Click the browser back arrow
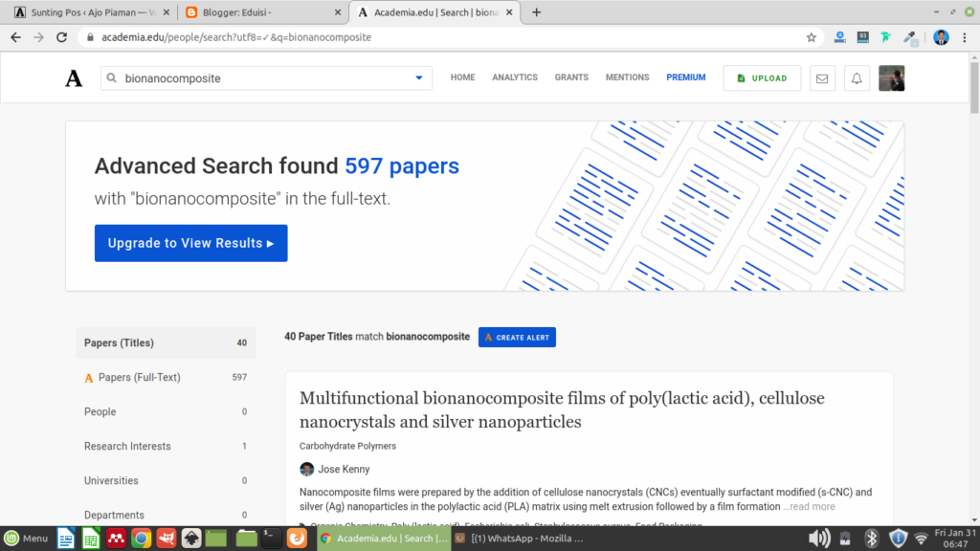 [x=15, y=37]
